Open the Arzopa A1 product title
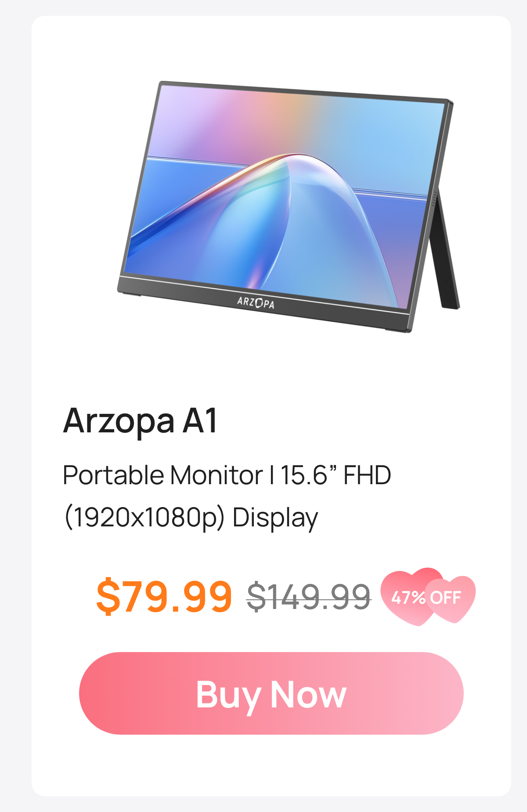 (x=140, y=421)
